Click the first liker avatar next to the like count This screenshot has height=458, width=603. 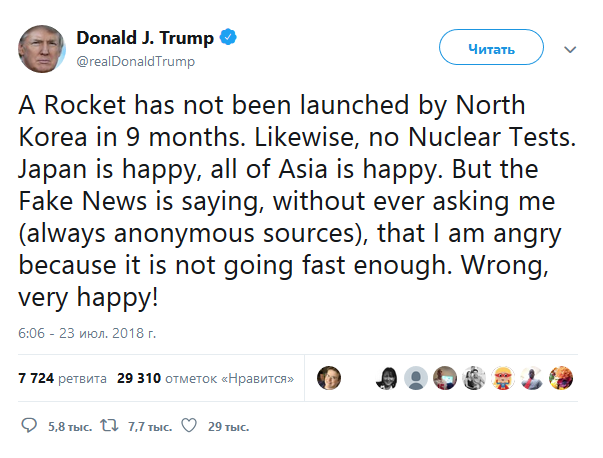(x=329, y=378)
